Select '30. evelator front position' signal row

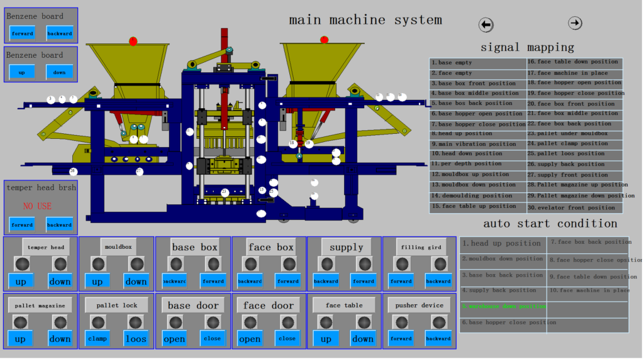pos(575,208)
